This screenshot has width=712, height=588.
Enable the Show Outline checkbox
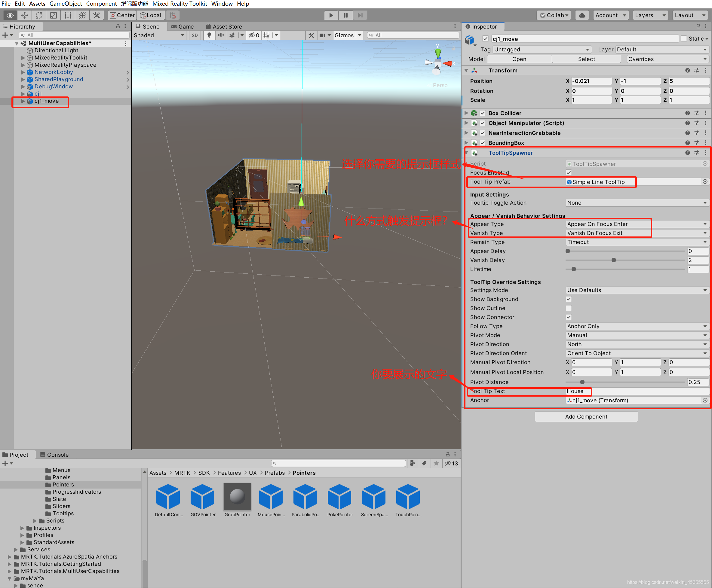569,308
